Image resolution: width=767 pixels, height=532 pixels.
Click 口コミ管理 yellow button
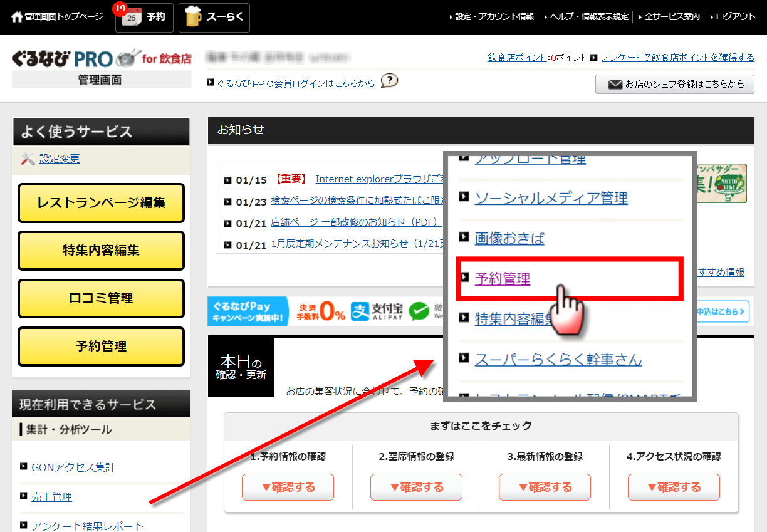101,298
